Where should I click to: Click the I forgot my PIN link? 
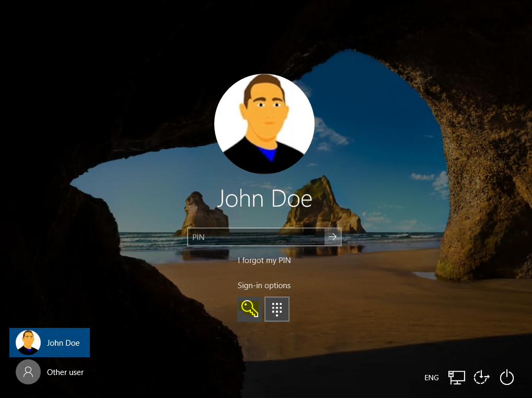click(264, 260)
